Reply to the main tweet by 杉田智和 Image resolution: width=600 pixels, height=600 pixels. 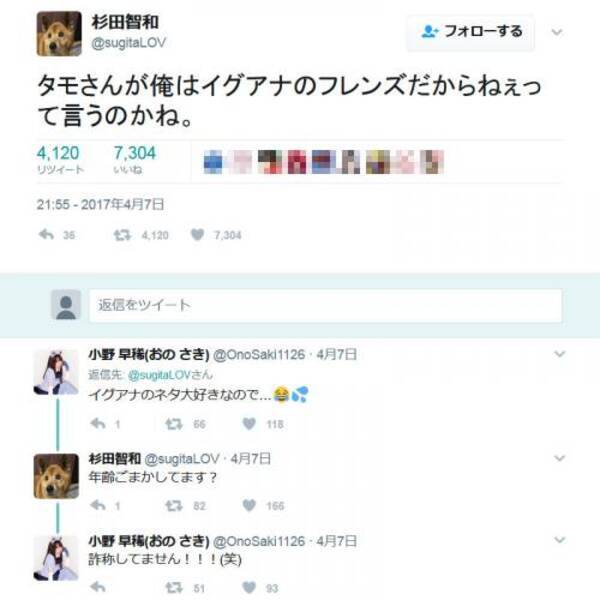(46, 235)
